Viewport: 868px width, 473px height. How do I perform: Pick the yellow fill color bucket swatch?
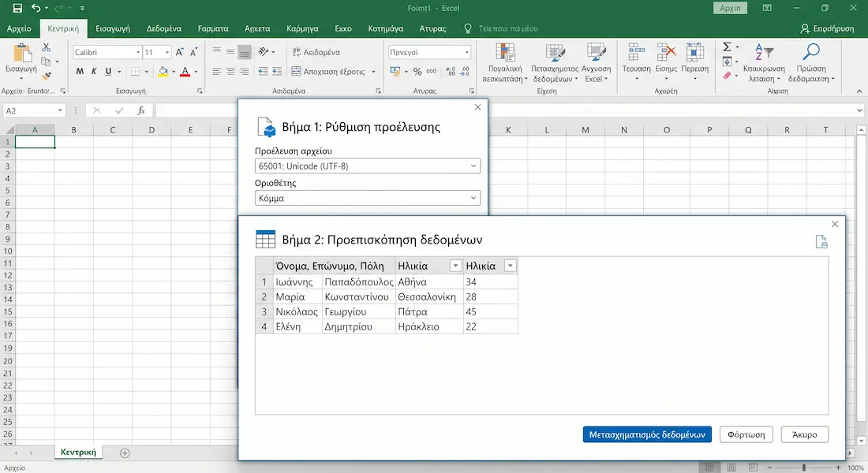pyautogui.click(x=163, y=72)
